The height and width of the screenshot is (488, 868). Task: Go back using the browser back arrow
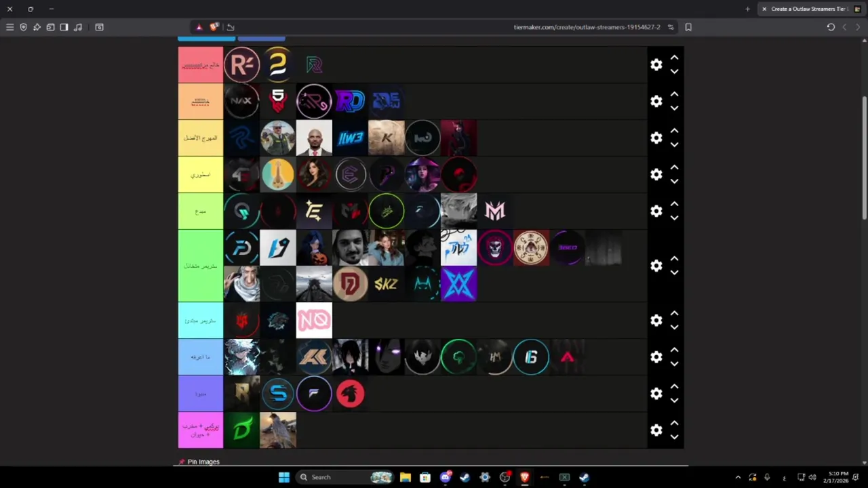(x=844, y=27)
